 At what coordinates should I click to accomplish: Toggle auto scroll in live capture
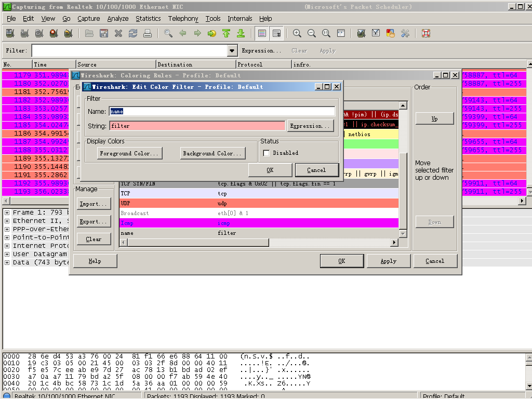point(276,33)
